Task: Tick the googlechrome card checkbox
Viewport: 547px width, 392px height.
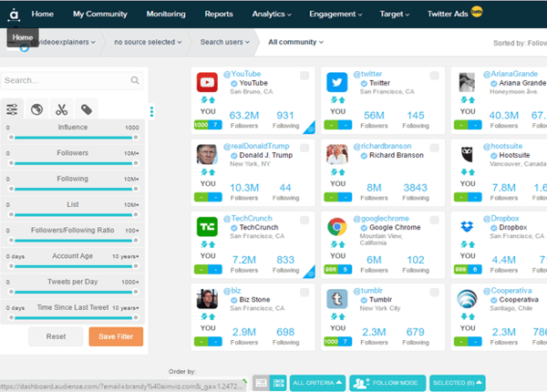Action: click(434, 220)
